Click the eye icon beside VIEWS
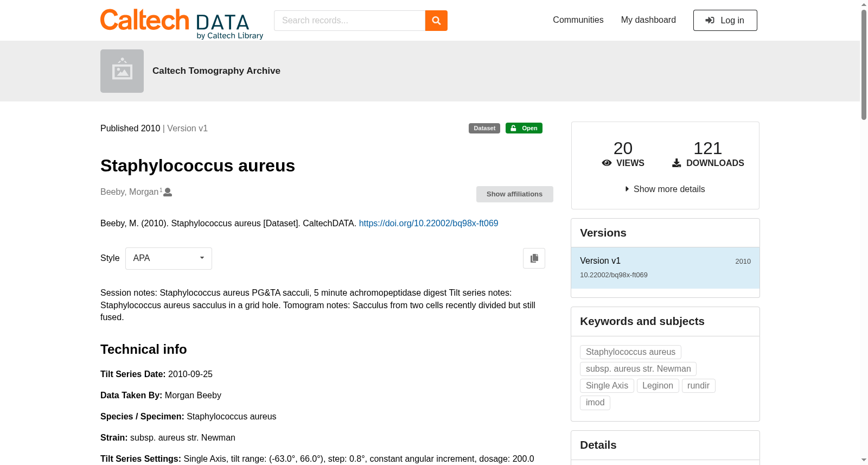868x465 pixels. coord(607,163)
